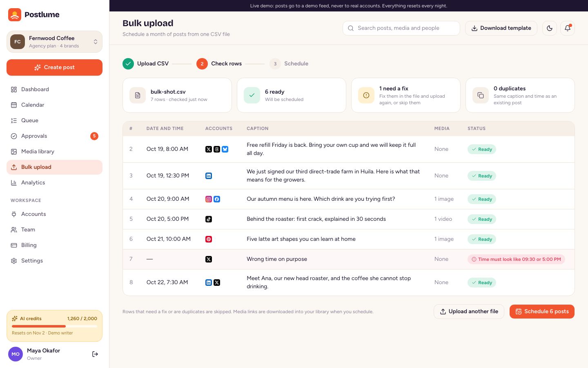Click the Create post button
Viewport: 588px width, 368px height.
[x=54, y=67]
